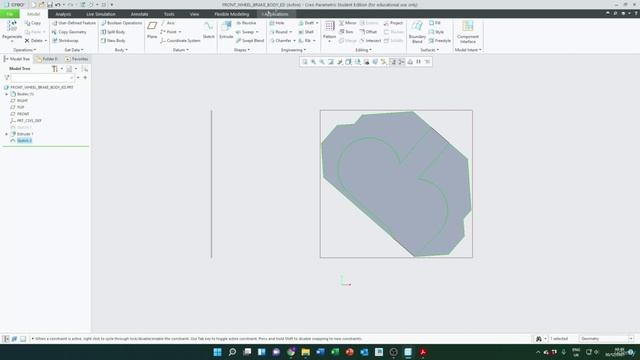Create a New Body

click(x=113, y=41)
